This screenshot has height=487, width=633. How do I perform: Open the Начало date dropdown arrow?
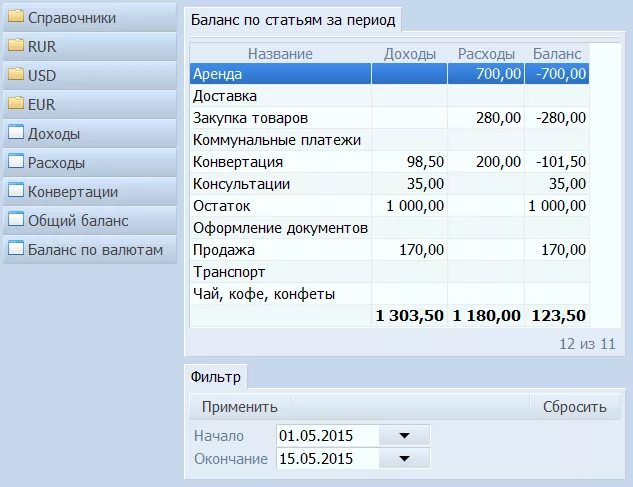tap(404, 436)
